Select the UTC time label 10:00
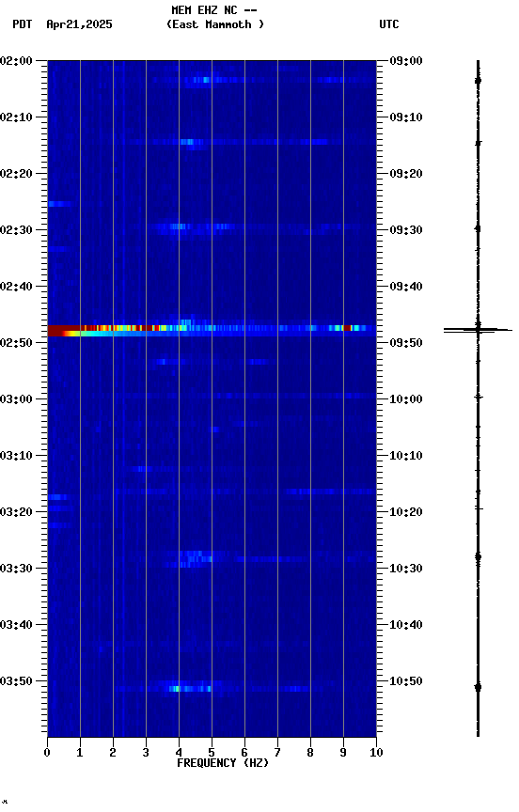The width and height of the screenshot is (519, 812). [x=406, y=399]
